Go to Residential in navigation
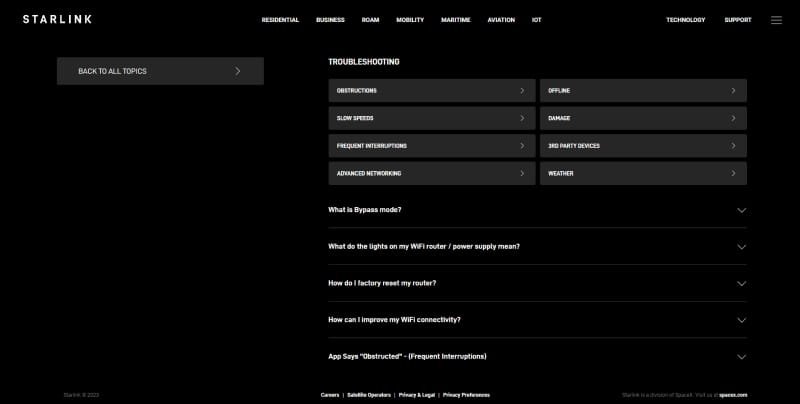Screen dimensions: 800x404 point(280,20)
